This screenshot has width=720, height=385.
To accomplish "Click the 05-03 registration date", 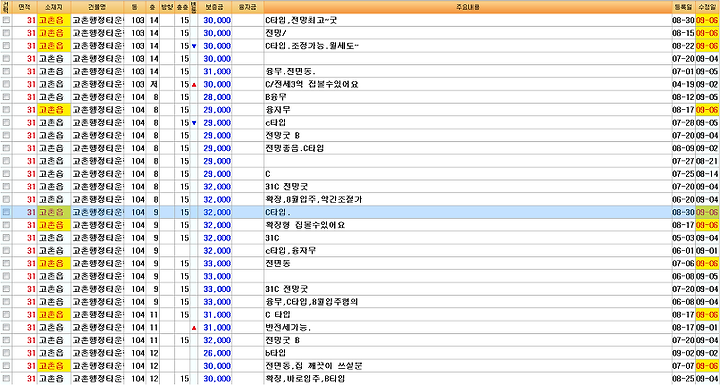I will point(684,238).
